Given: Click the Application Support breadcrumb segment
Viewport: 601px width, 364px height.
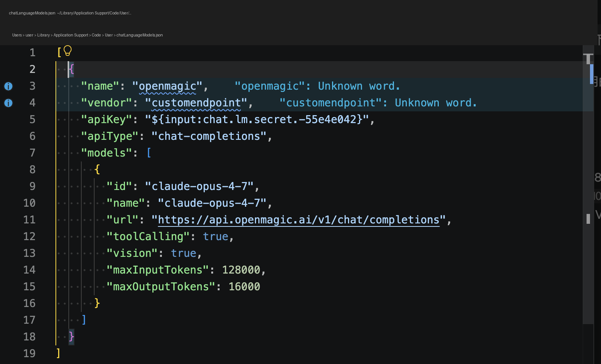Looking at the screenshot, I should click(71, 35).
